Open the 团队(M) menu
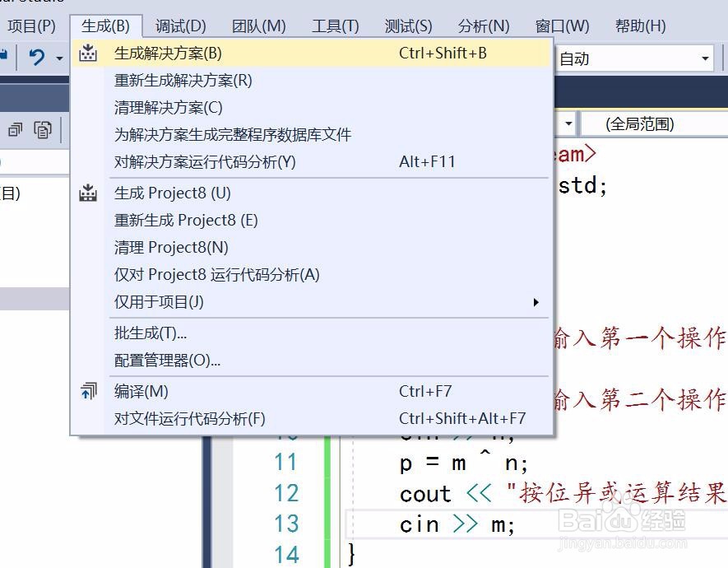This screenshot has width=728, height=568. click(259, 26)
